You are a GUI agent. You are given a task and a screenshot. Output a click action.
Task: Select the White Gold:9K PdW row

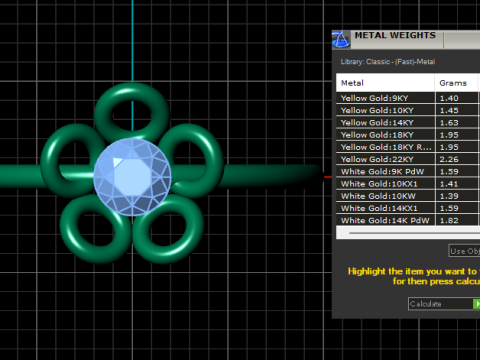(408, 172)
